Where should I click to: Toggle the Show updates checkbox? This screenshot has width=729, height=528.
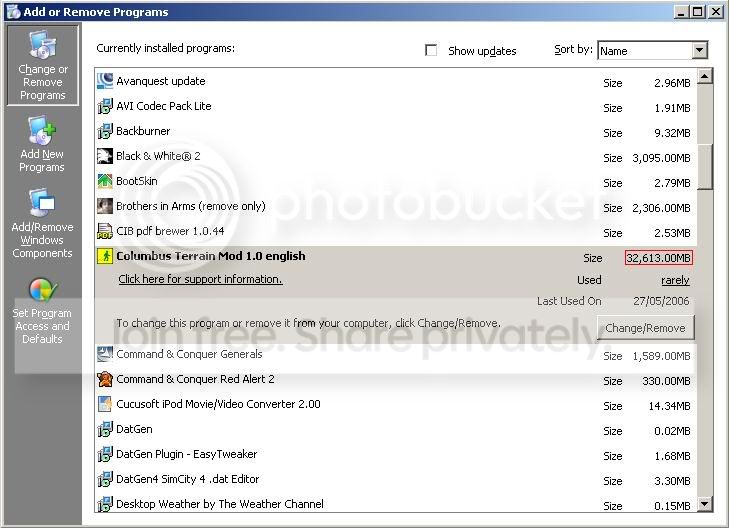tap(431, 50)
